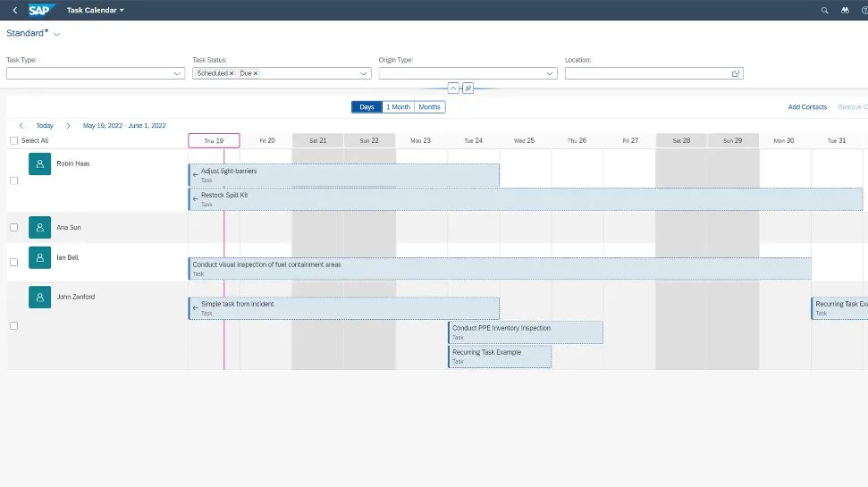868x487 pixels.
Task: Open the Location value help icon
Action: click(736, 73)
